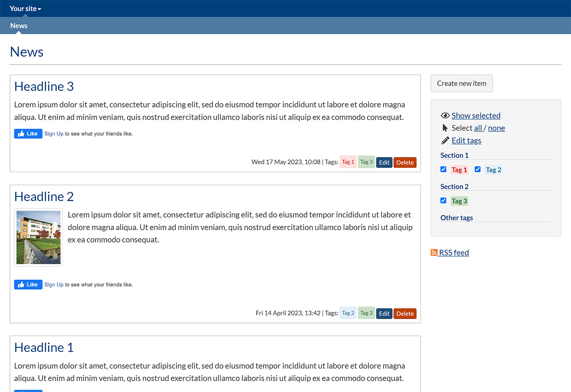Click the Facebook Like button under Headline 2
571x392 pixels.
click(x=28, y=284)
